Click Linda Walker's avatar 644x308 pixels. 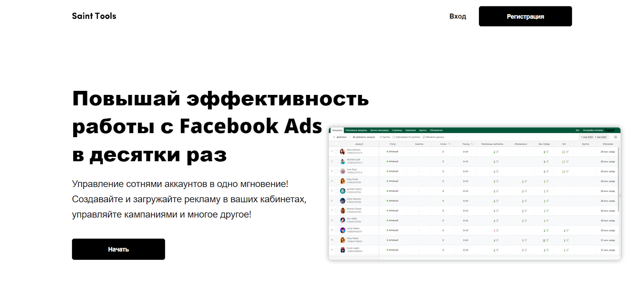coord(343,230)
